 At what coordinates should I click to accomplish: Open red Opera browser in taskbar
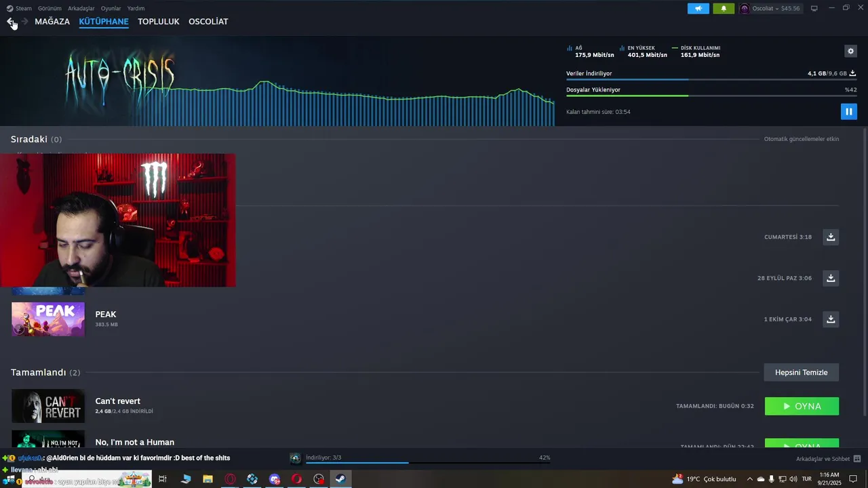296,479
